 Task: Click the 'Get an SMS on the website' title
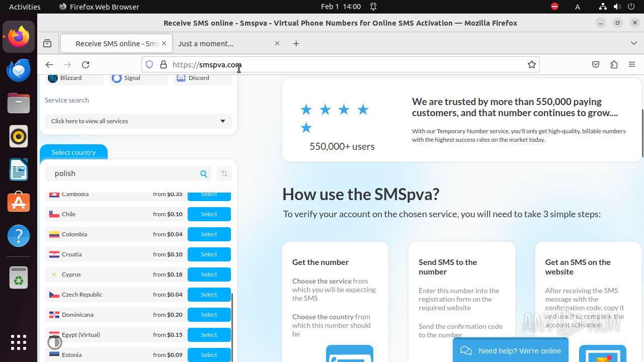tap(578, 267)
